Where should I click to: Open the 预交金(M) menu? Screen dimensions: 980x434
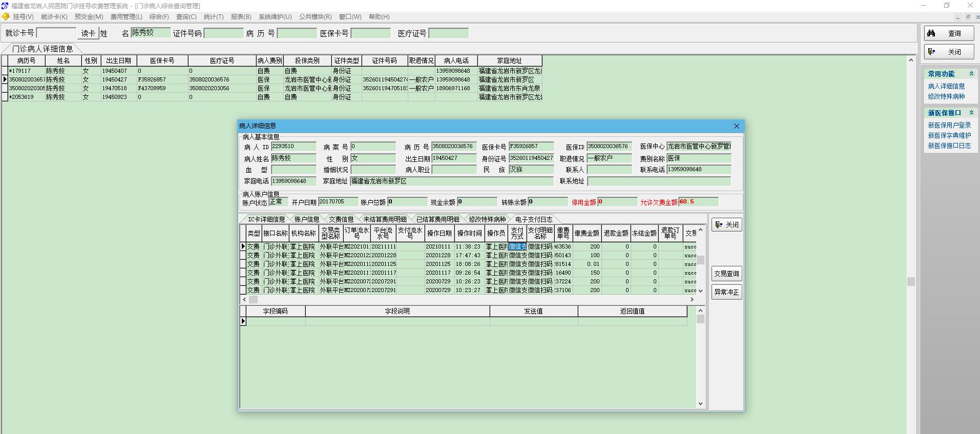(89, 17)
